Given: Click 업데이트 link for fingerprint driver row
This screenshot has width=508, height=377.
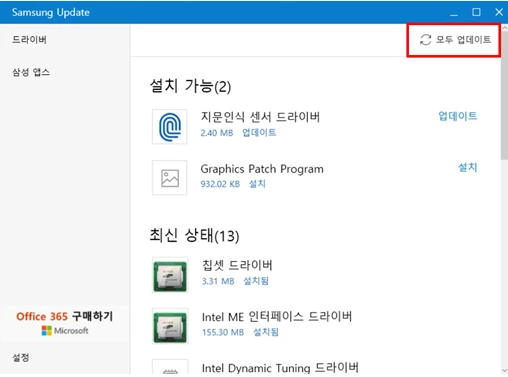Looking at the screenshot, I should (x=458, y=116).
